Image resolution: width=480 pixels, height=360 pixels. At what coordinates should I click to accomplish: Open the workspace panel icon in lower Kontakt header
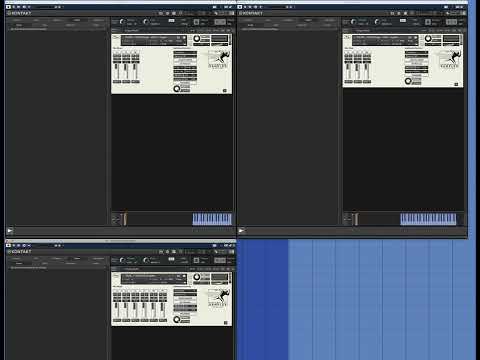click(174, 252)
